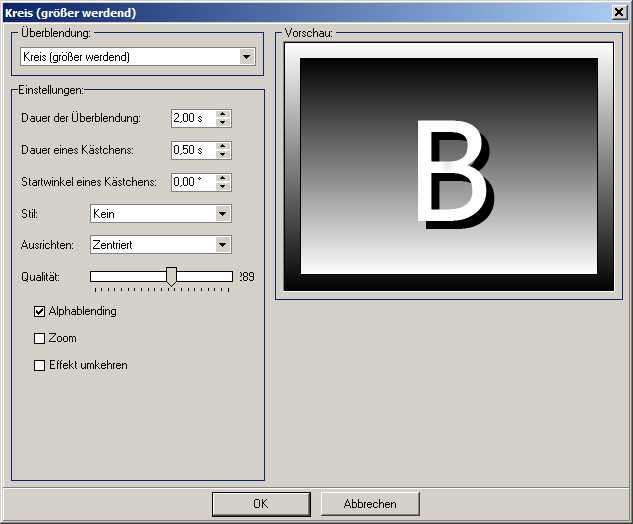Click the Qualität slider handle
The image size is (633, 524).
(171, 276)
